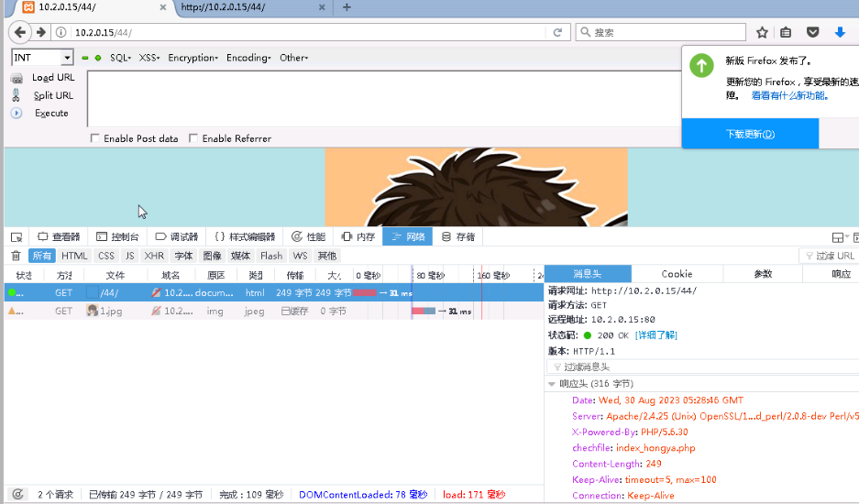
Task: Switch to the 存储 storage tab
Action: (x=458, y=236)
